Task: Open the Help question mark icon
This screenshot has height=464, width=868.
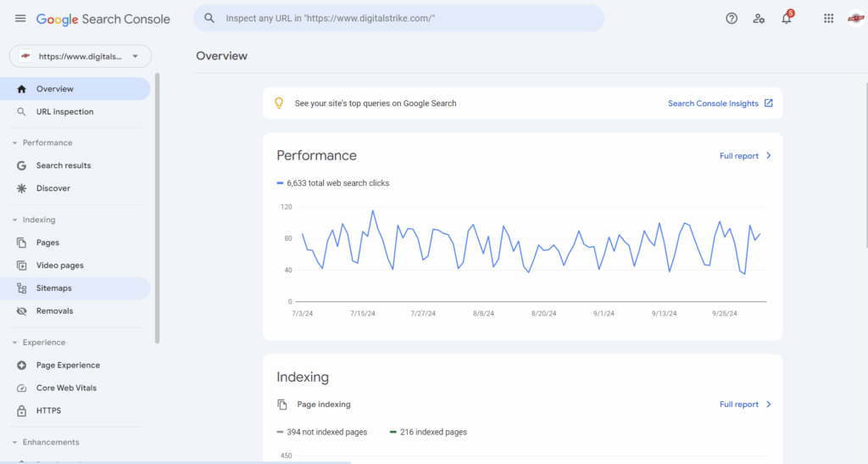Action: point(732,19)
